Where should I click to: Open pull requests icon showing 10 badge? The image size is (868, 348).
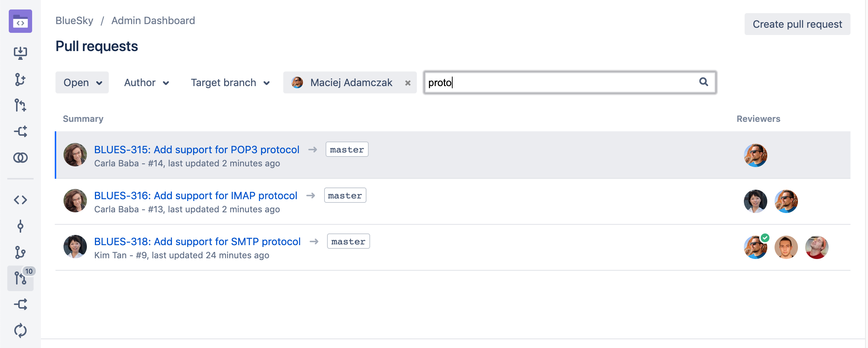tap(20, 278)
